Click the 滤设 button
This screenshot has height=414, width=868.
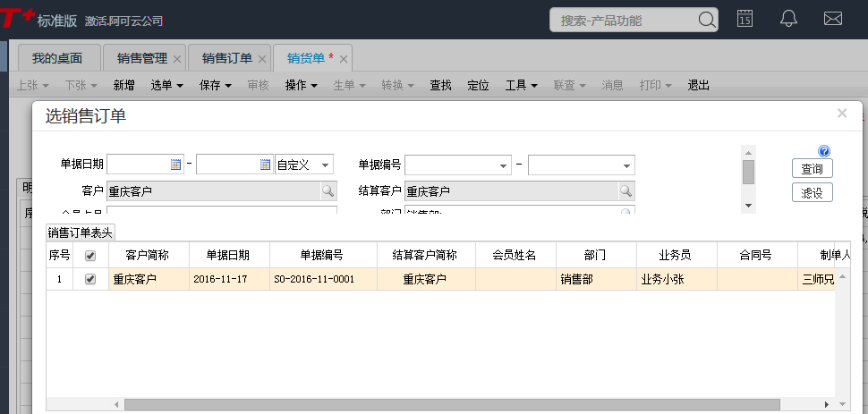pyautogui.click(x=813, y=192)
